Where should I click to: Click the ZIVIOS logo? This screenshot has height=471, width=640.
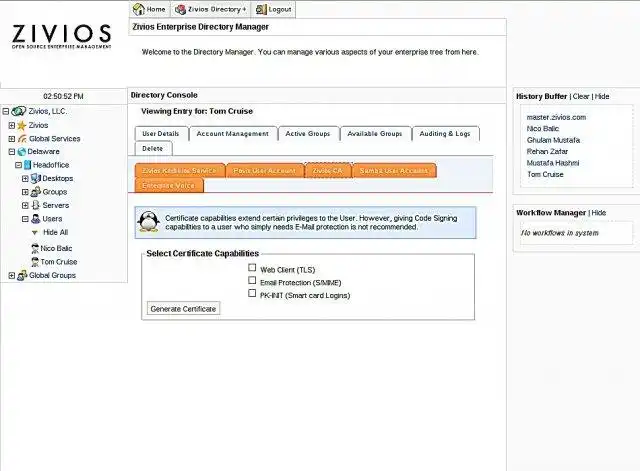62,36
